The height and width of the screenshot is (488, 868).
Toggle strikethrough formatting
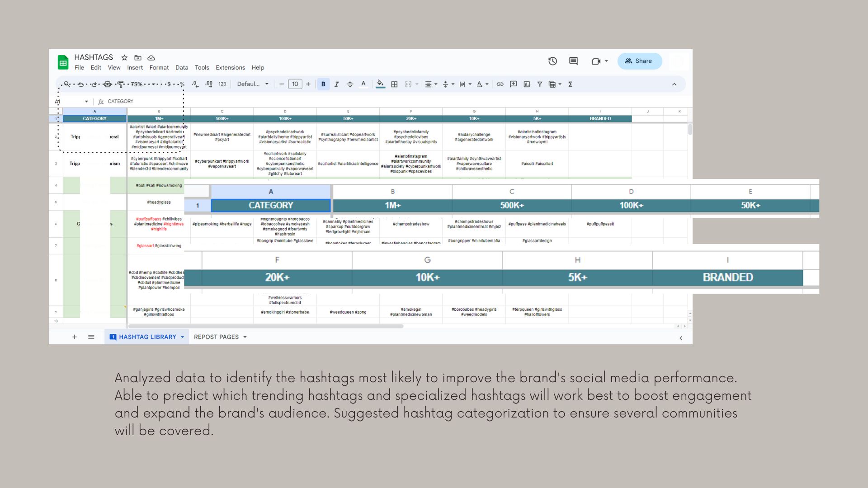coord(350,84)
